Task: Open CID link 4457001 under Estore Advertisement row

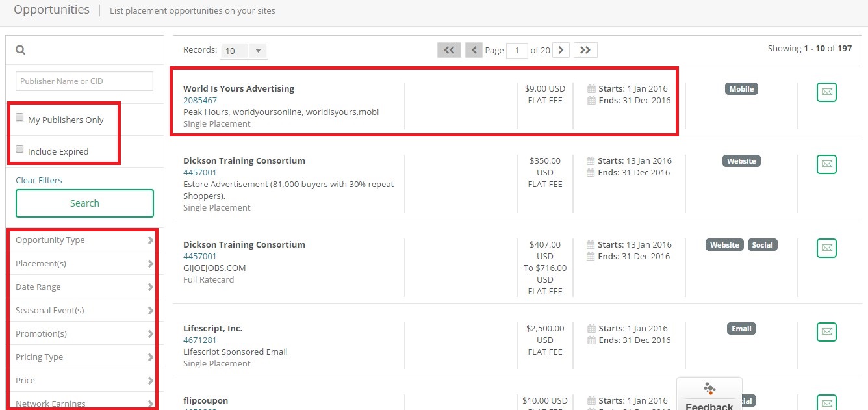Action: tap(200, 172)
